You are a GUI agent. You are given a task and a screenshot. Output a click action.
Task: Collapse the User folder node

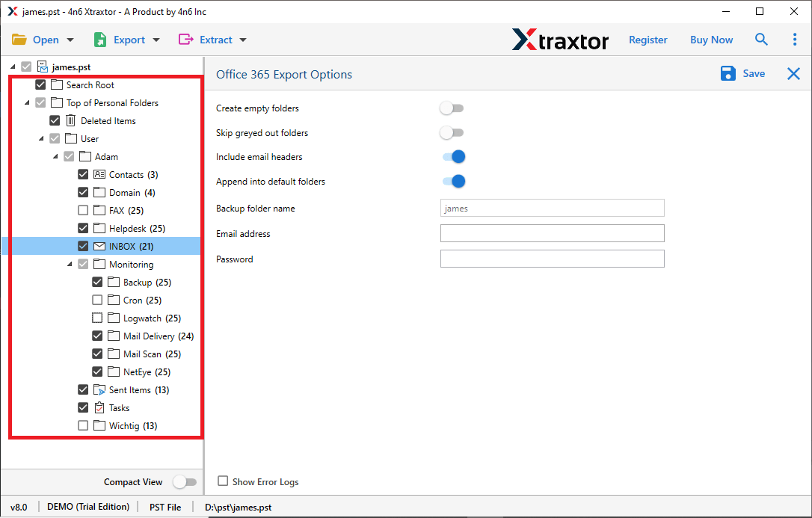point(41,139)
